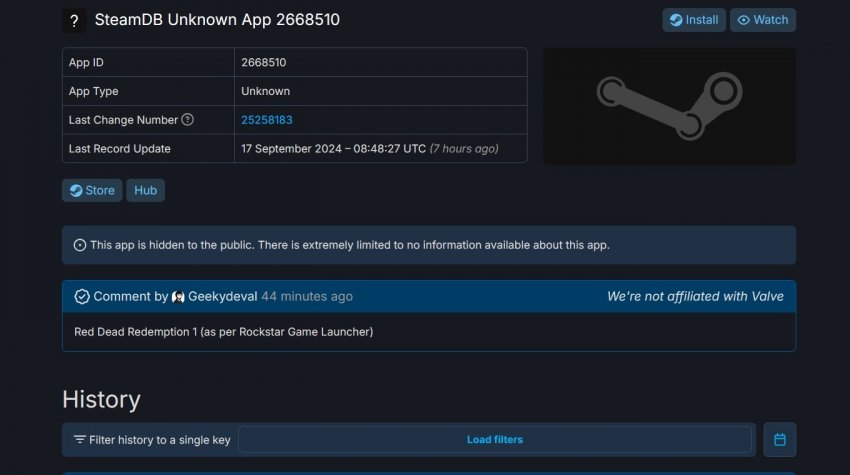Click the checkmark icon beside Comment

tap(82, 297)
